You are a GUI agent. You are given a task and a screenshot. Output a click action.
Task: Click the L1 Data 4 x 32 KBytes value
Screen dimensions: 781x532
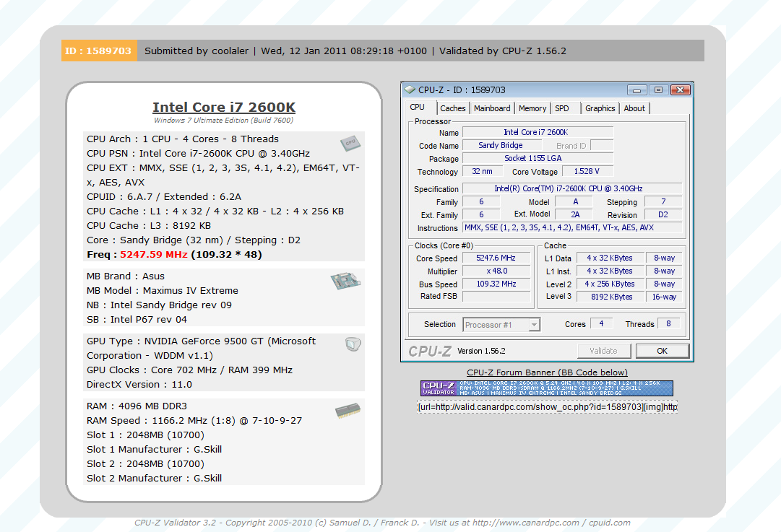tap(610, 258)
